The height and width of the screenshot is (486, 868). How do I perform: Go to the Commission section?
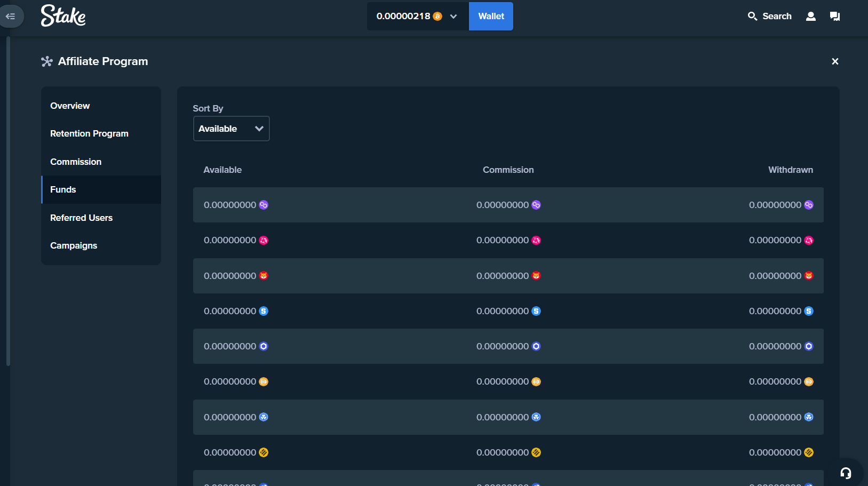click(76, 162)
